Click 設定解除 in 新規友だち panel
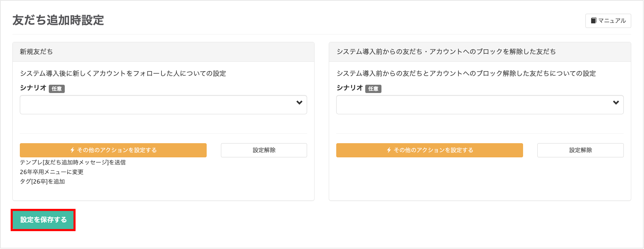Screen dimensions: 644x249 (264, 150)
